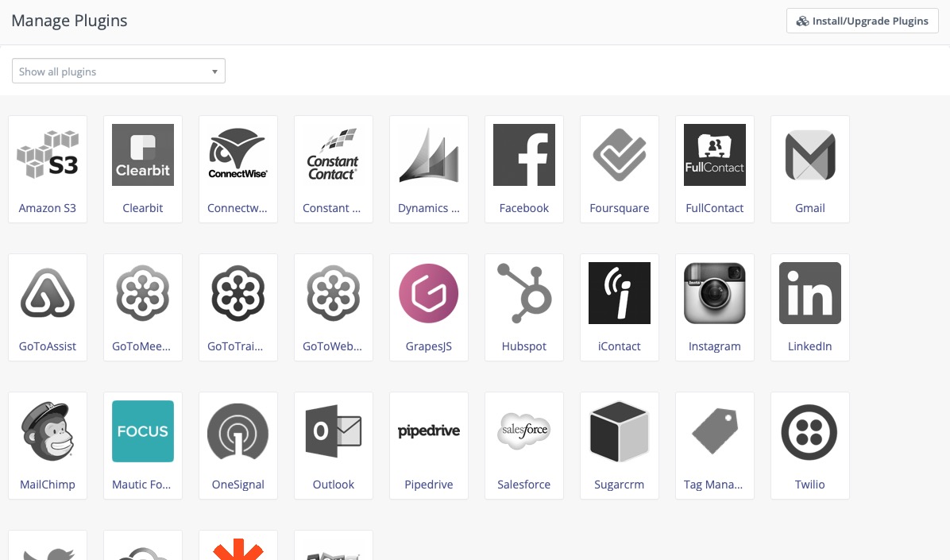Select the Twilio plugin
Image resolution: width=950 pixels, height=560 pixels.
[x=810, y=445]
